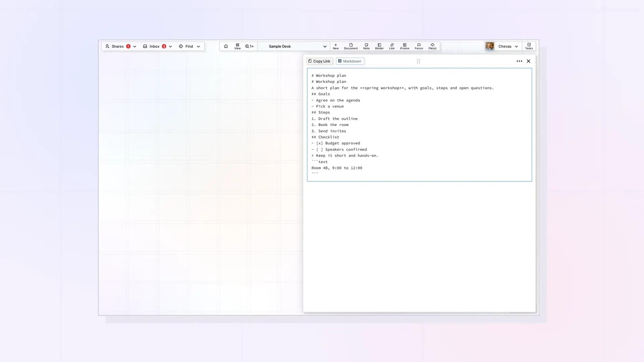Click the note drag handle dots
The height and width of the screenshot is (362, 644).
tap(418, 61)
